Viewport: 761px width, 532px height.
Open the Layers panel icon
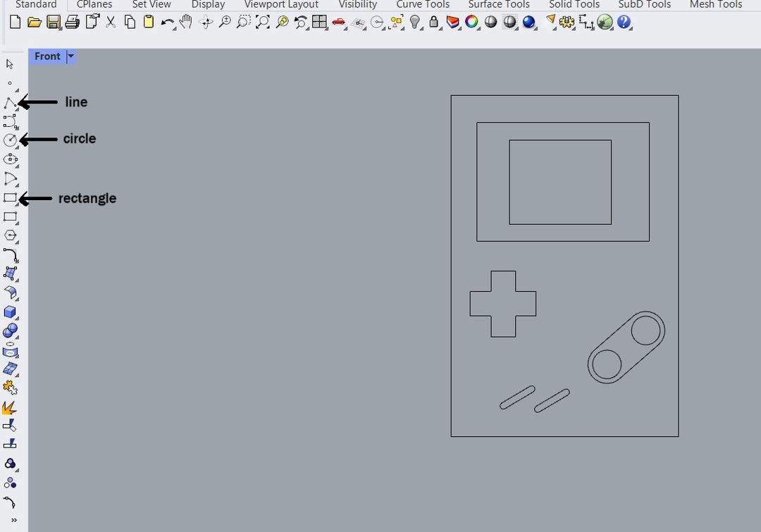point(452,23)
